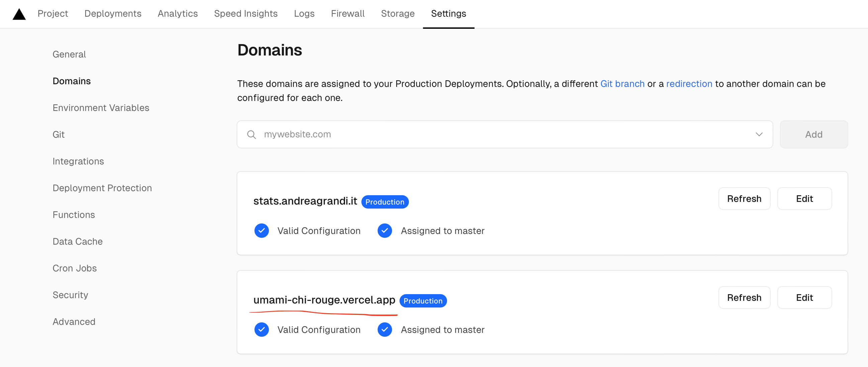The height and width of the screenshot is (367, 868).
Task: Click the stats.andreagrandi.it domain name
Action: (305, 201)
